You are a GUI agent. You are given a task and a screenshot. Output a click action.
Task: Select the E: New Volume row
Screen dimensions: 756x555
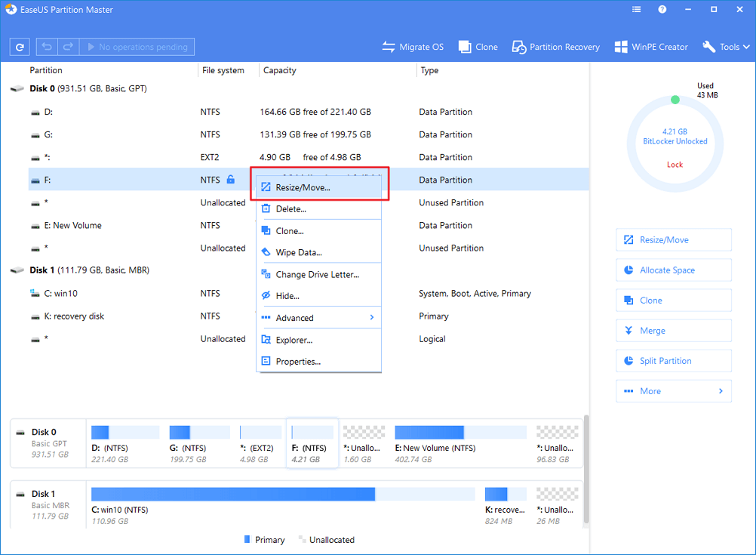[309, 225]
